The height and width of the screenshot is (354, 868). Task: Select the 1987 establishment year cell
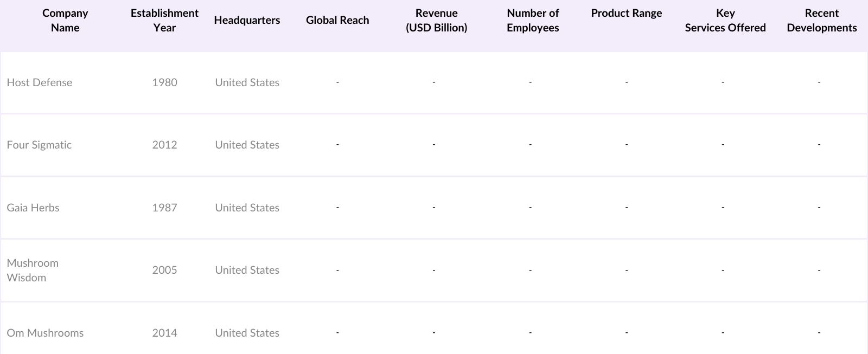point(164,208)
